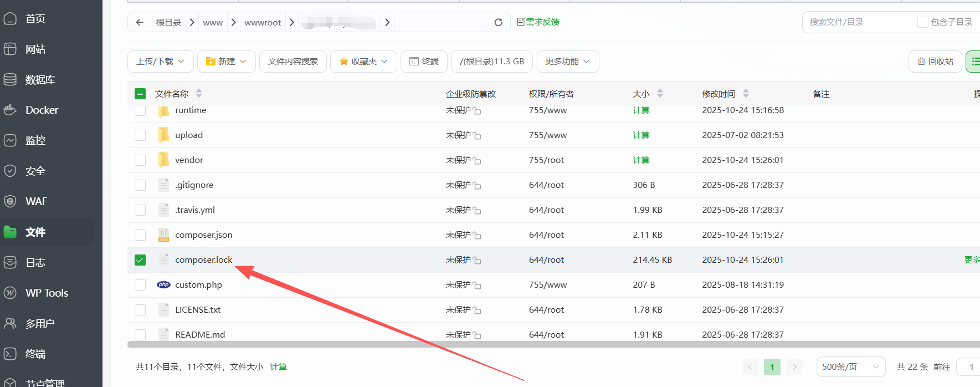The width and height of the screenshot is (980, 387).
Task: Open the 上传/下载 dropdown
Action: pyautogui.click(x=160, y=62)
